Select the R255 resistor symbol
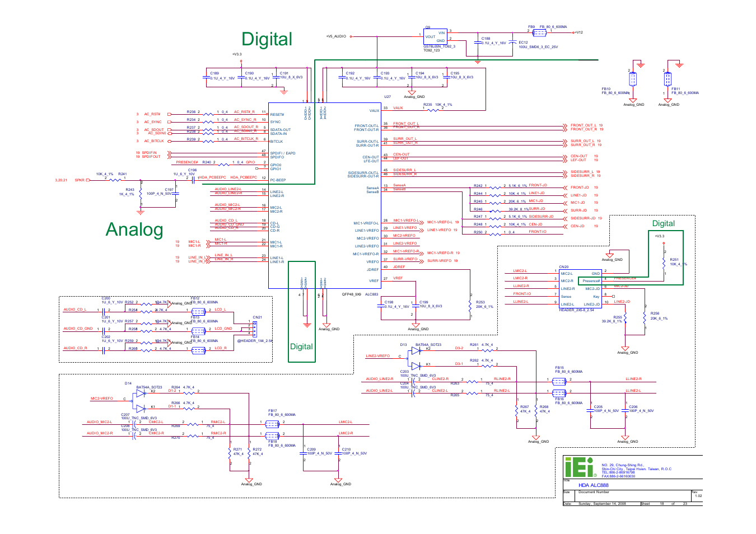Screen dimensions: 756x534 [x=626, y=317]
